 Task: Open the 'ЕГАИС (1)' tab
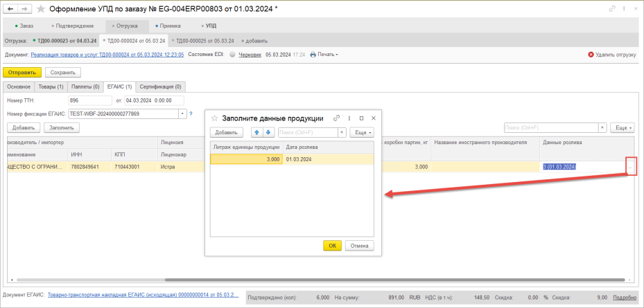pyautogui.click(x=119, y=87)
